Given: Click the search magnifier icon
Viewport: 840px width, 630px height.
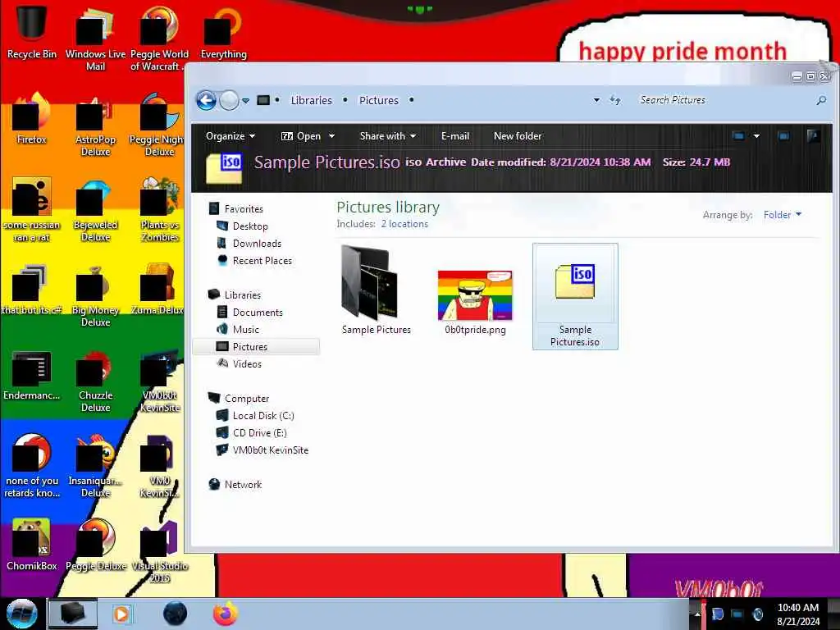Looking at the screenshot, I should point(820,100).
